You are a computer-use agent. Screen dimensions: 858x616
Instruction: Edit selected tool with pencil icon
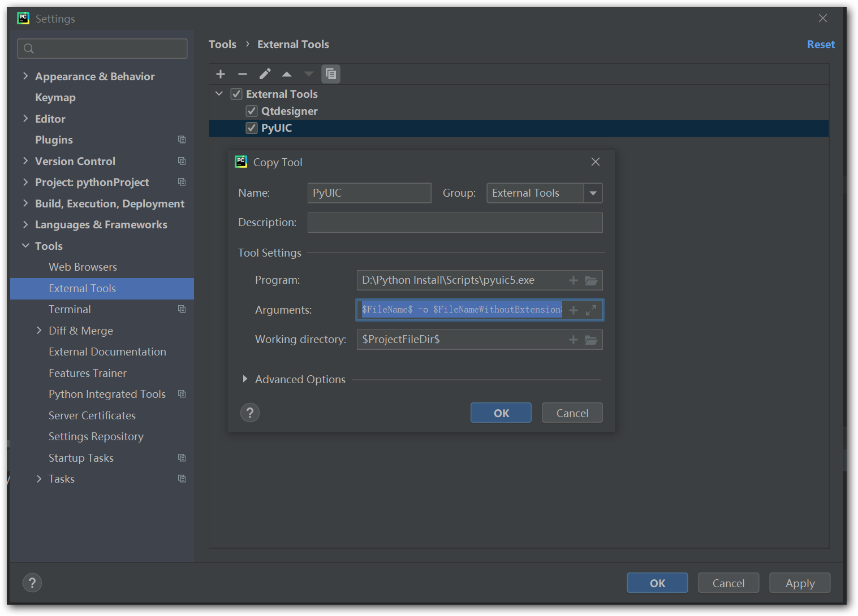click(x=265, y=74)
